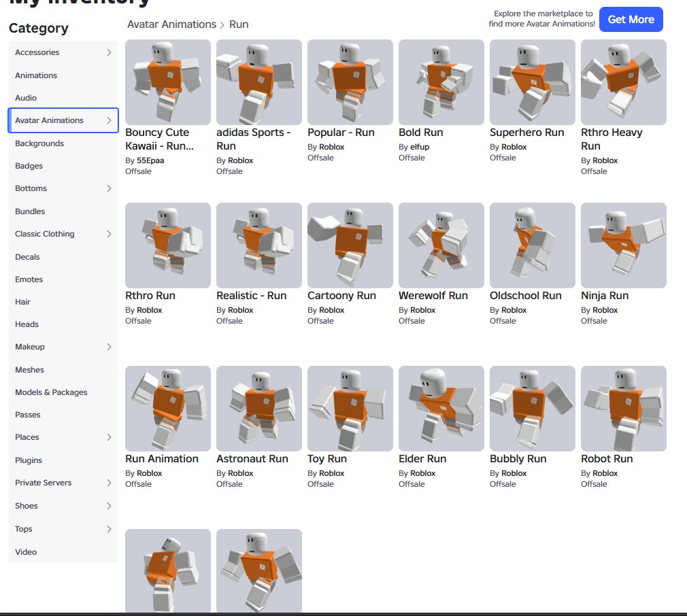Screen dimensions: 687x616
Task: Select the Animations category
Action: pyautogui.click(x=63, y=75)
